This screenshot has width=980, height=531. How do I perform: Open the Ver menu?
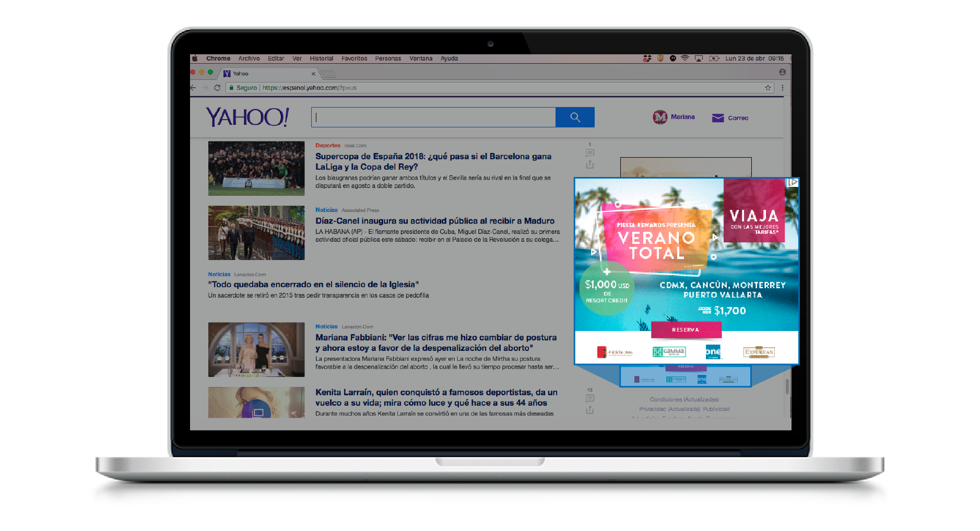tap(297, 58)
